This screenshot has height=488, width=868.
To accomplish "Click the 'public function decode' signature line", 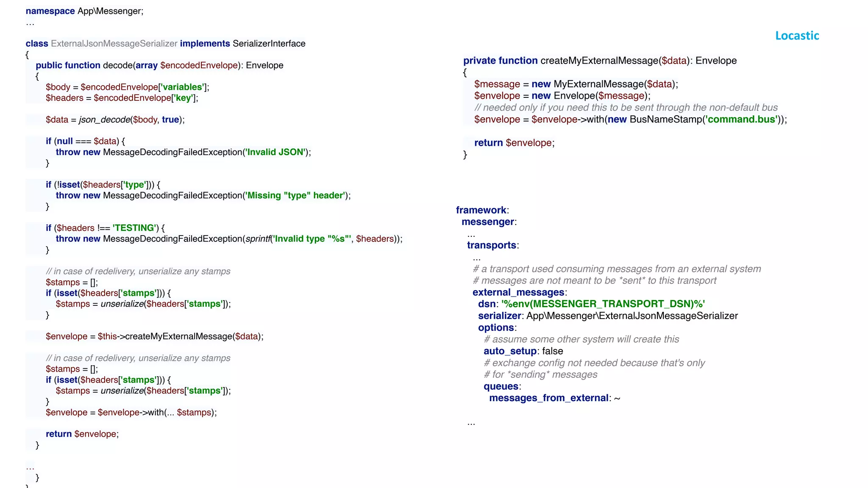I will click(x=159, y=65).
